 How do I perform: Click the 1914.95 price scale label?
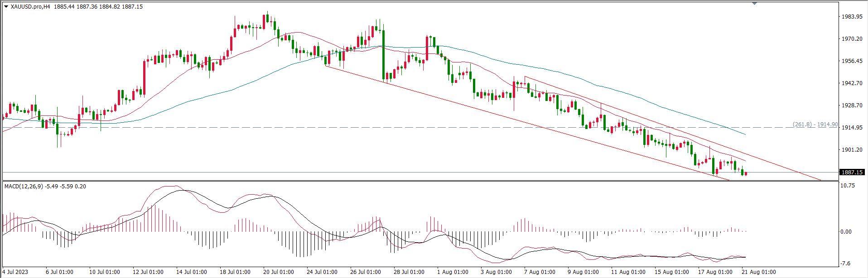pyautogui.click(x=851, y=128)
